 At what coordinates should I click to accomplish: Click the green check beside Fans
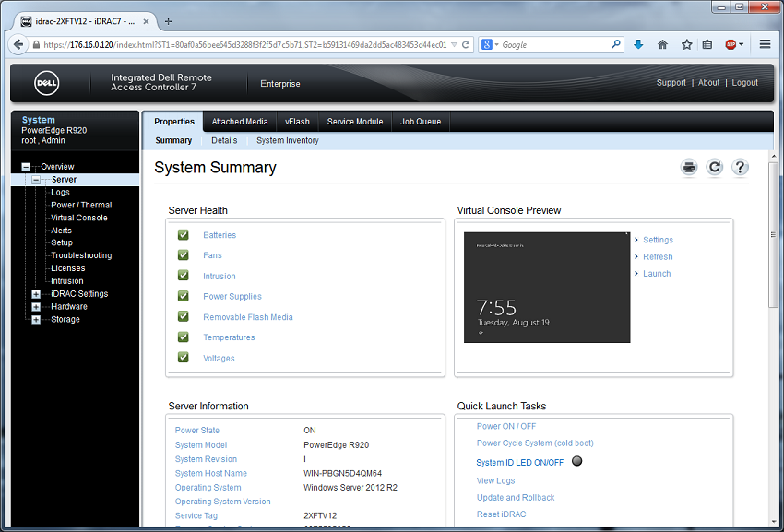[184, 255]
